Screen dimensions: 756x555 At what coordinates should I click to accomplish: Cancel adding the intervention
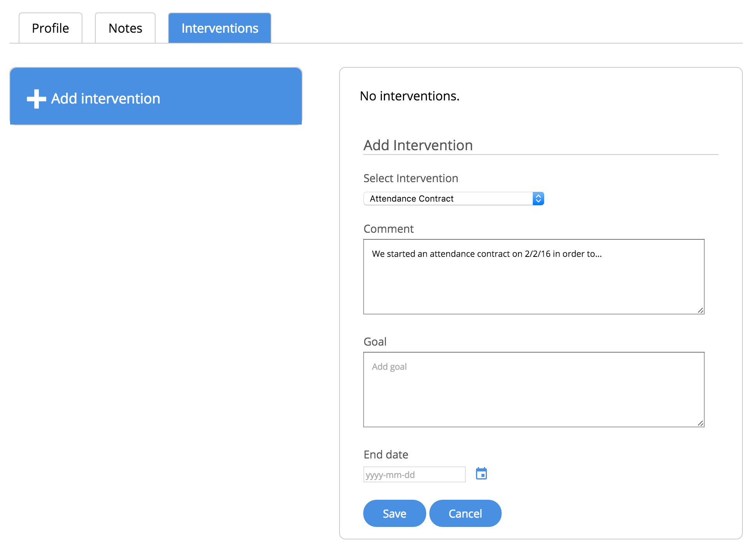[465, 513]
